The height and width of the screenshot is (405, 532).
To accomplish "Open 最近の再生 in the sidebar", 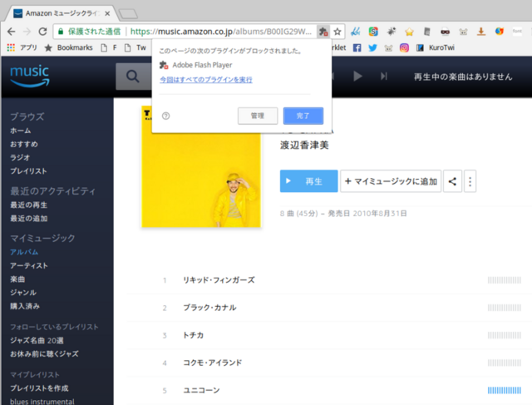I will pos(28,205).
